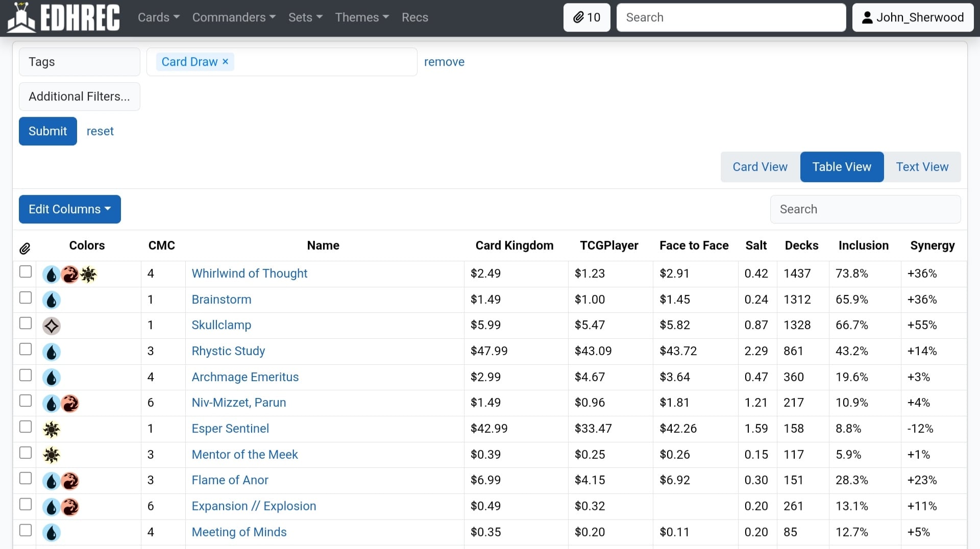980x549 pixels.
Task: Click the blue mana symbol beside Brainstorm
Action: pyautogui.click(x=52, y=300)
